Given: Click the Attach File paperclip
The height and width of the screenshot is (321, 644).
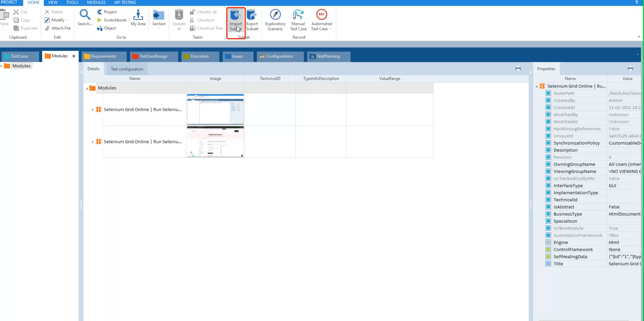Looking at the screenshot, I should click(47, 28).
